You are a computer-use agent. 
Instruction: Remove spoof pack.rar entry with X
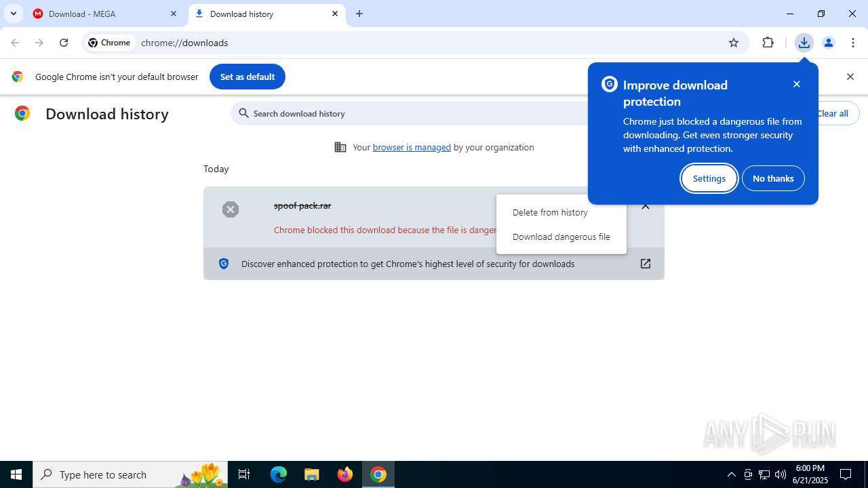(x=646, y=206)
